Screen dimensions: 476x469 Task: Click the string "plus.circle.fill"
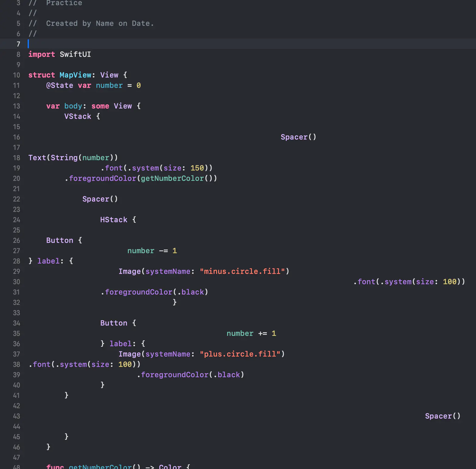[x=240, y=354]
